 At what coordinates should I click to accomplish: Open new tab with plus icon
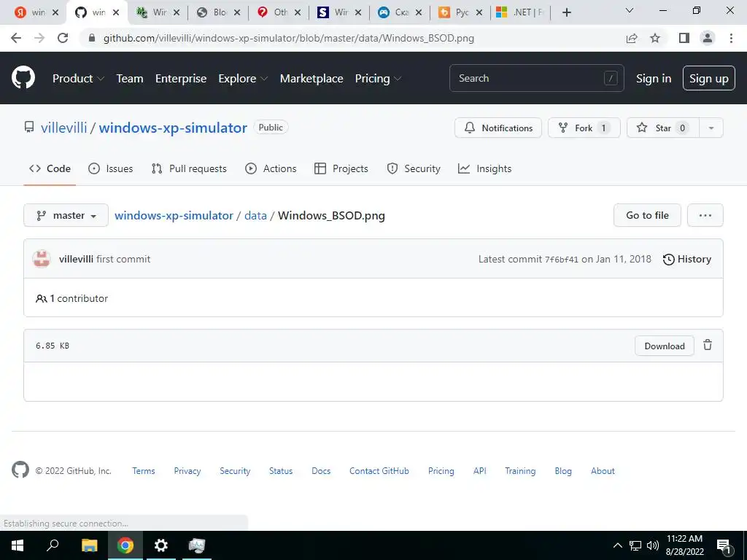(566, 12)
